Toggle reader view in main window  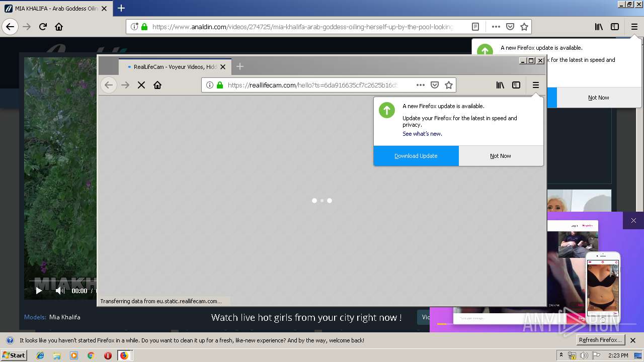[475, 27]
